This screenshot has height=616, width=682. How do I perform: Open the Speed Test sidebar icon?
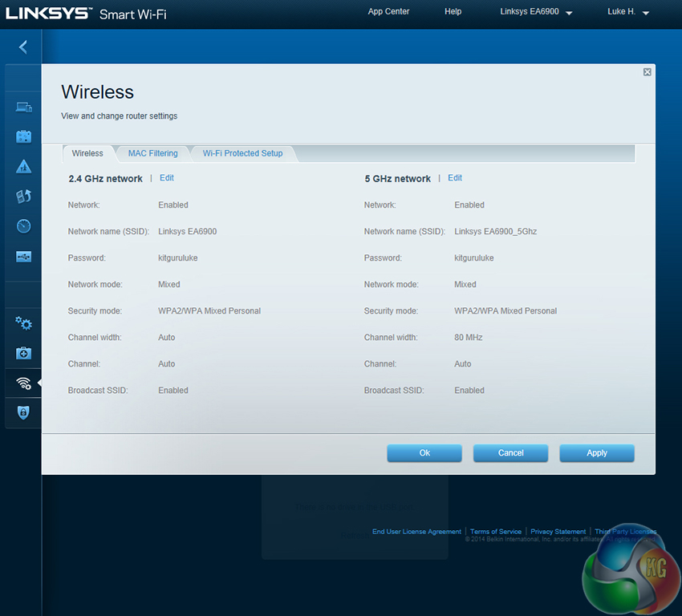point(23,226)
